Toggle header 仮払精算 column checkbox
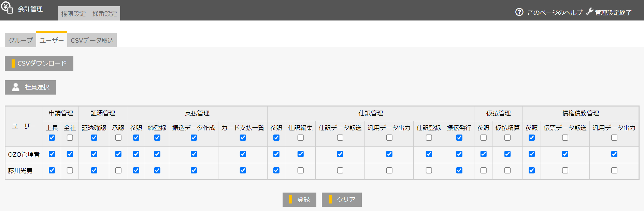 click(507, 138)
